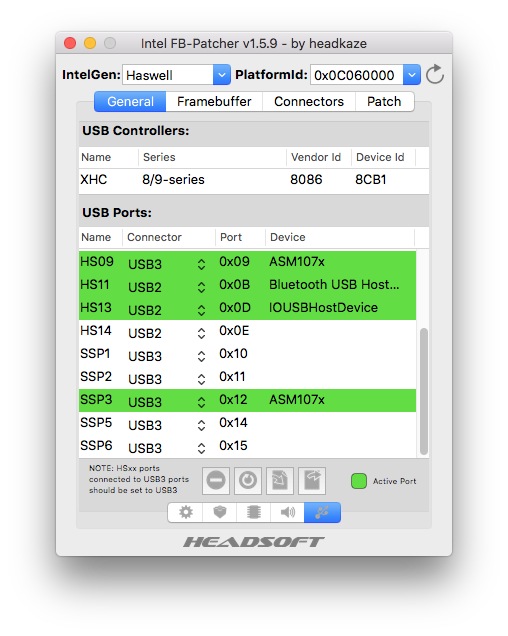
Task: Change connector type for HS11 row
Action: [201, 288]
